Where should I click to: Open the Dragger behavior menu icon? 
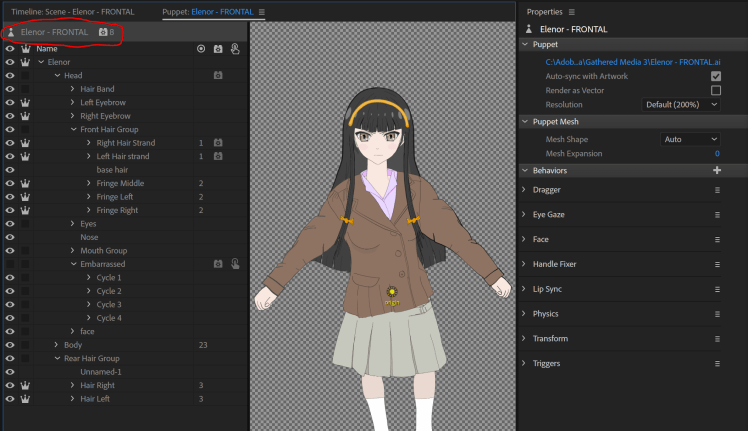716,190
